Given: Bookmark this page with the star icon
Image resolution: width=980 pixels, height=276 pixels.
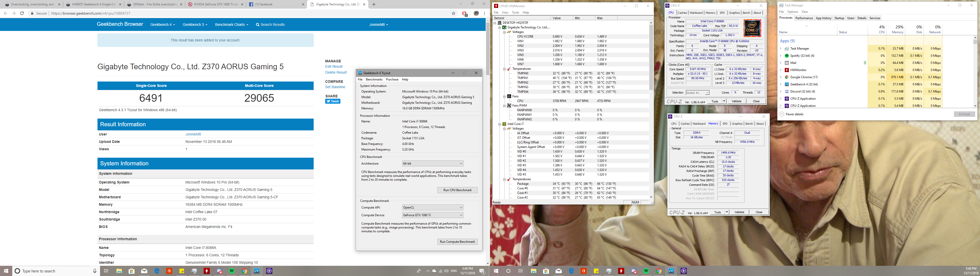Looking at the screenshot, I should pyautogui.click(x=454, y=13).
